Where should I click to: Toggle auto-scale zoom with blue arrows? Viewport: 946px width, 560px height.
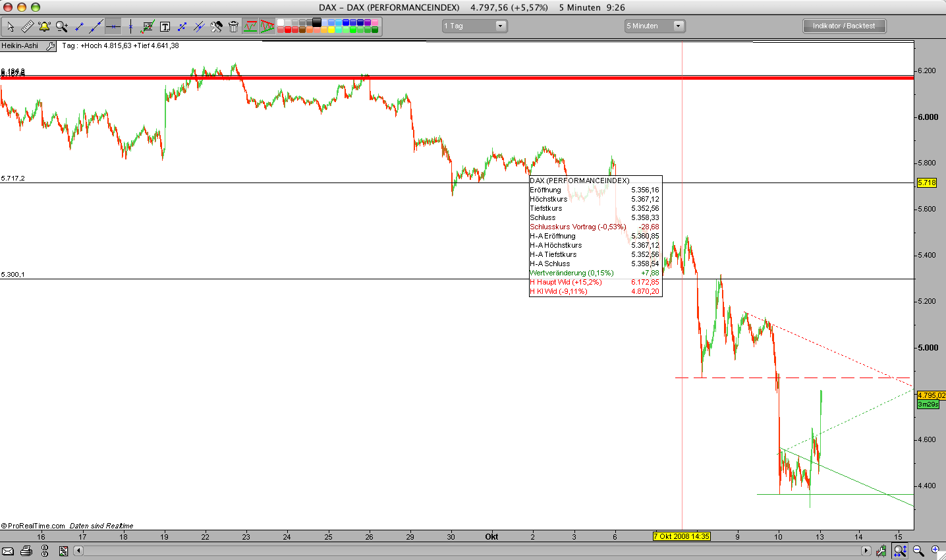pyautogui.click(x=900, y=551)
